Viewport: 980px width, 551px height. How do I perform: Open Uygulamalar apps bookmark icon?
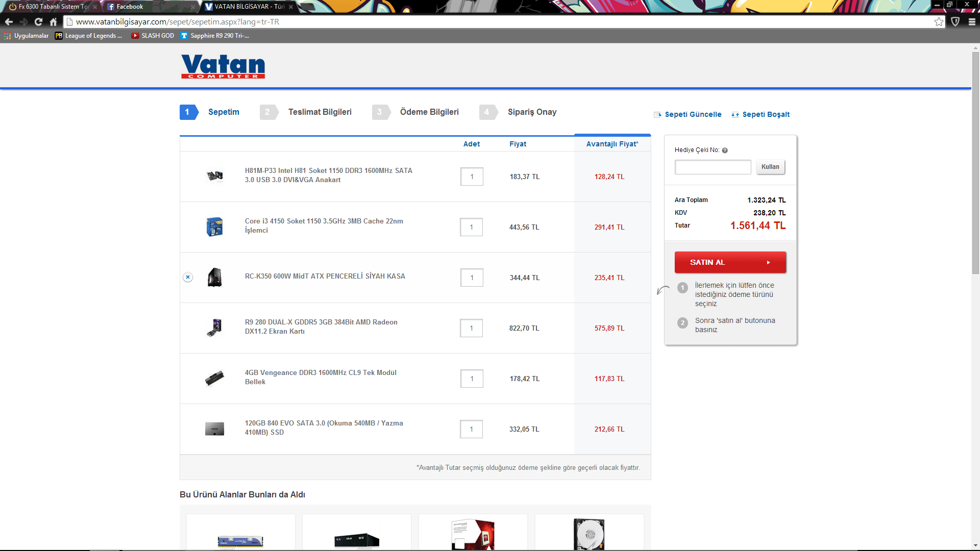pos(8,36)
